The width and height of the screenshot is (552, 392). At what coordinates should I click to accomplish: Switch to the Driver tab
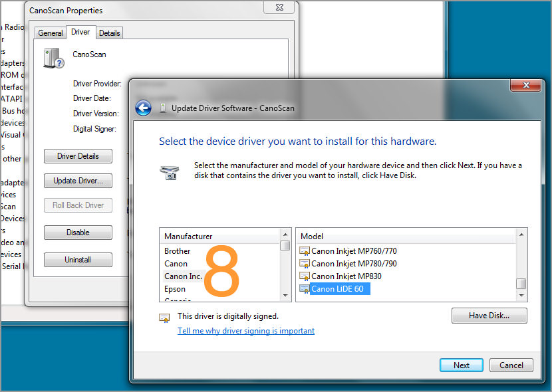point(80,32)
